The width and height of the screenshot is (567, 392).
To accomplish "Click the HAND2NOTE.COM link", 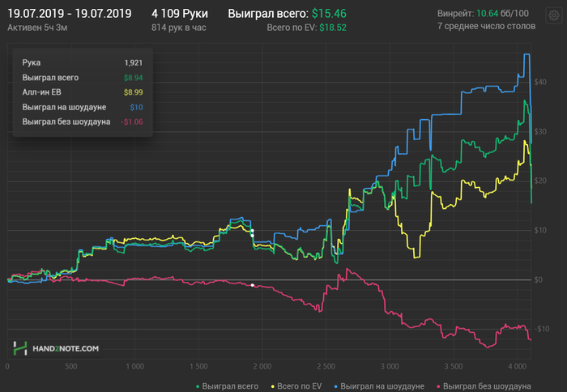I will click(66, 348).
